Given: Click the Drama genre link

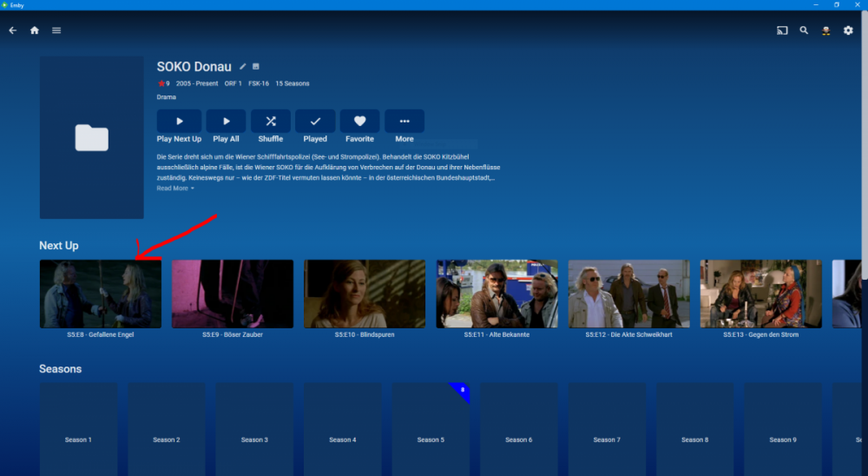Looking at the screenshot, I should click(x=166, y=97).
